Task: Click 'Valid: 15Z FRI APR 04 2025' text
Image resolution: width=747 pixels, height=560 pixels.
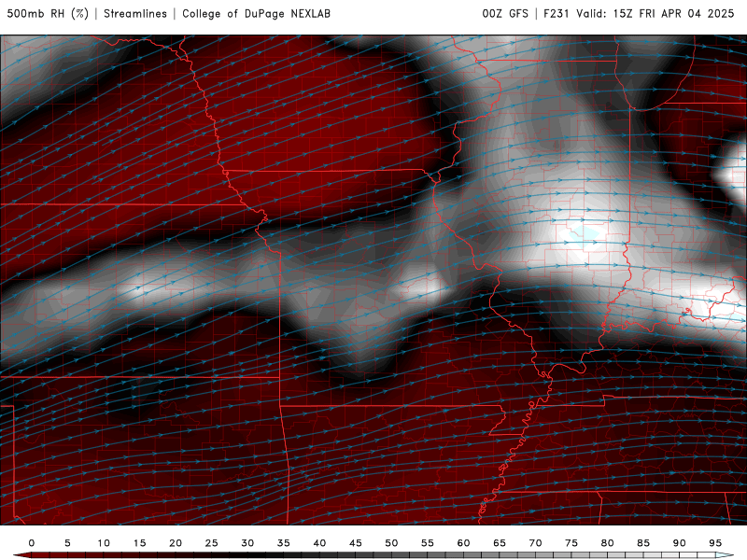Action: click(655, 13)
